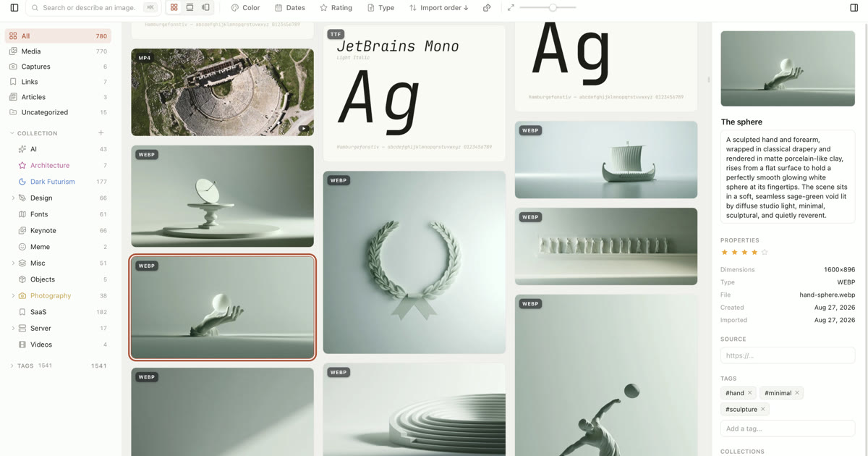The image size is (868, 456).
Task: Expand the Photography collection
Action: point(13,295)
